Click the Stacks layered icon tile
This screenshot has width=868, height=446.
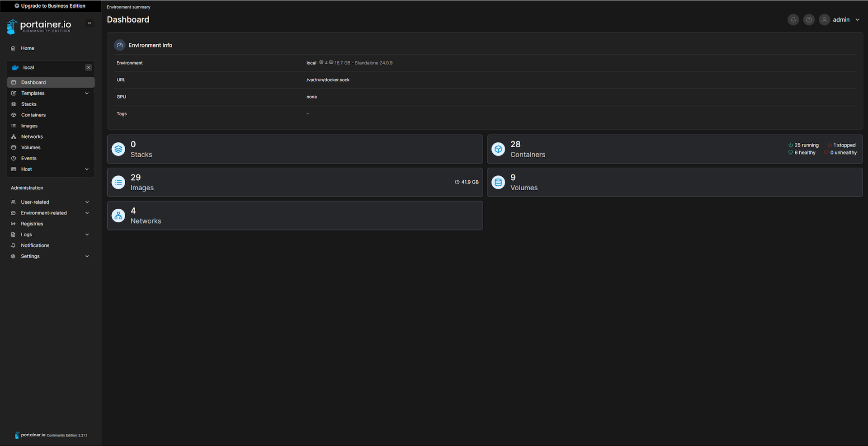118,149
